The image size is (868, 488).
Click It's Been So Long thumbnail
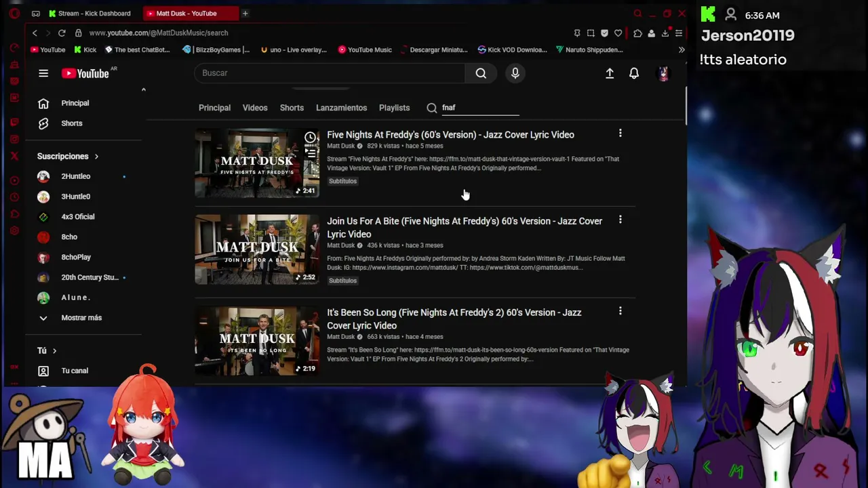pyautogui.click(x=257, y=341)
